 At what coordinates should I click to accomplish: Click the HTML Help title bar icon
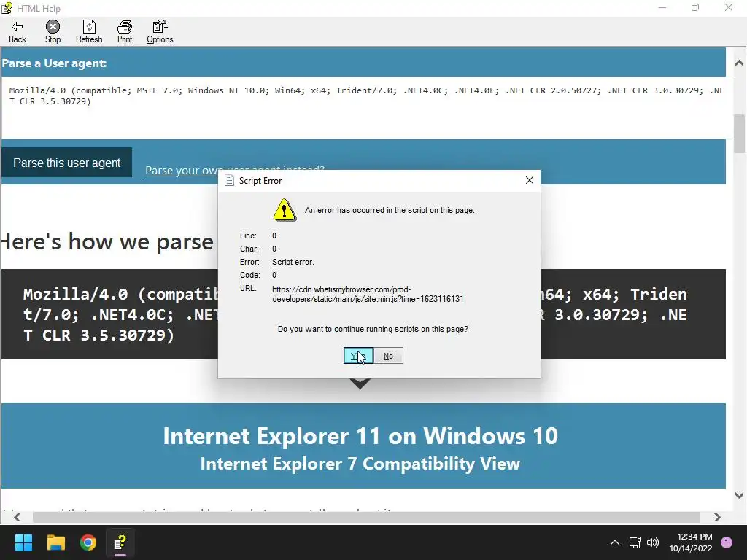pyautogui.click(x=7, y=8)
